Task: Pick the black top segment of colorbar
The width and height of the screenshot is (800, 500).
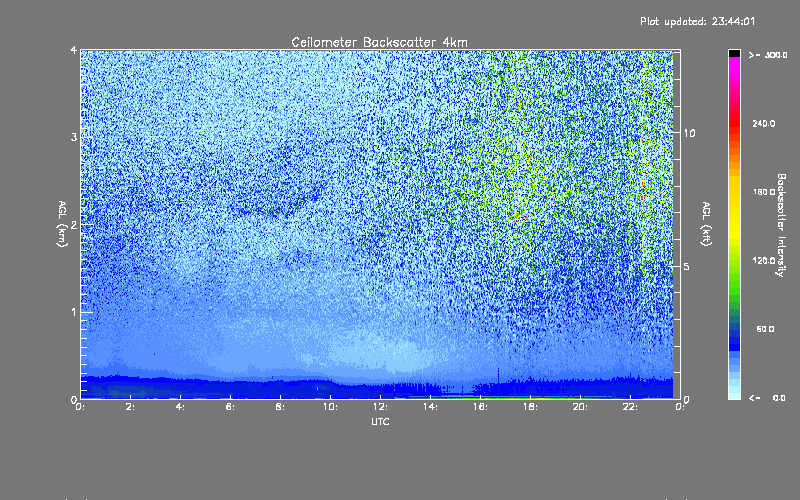Action: tap(734, 53)
